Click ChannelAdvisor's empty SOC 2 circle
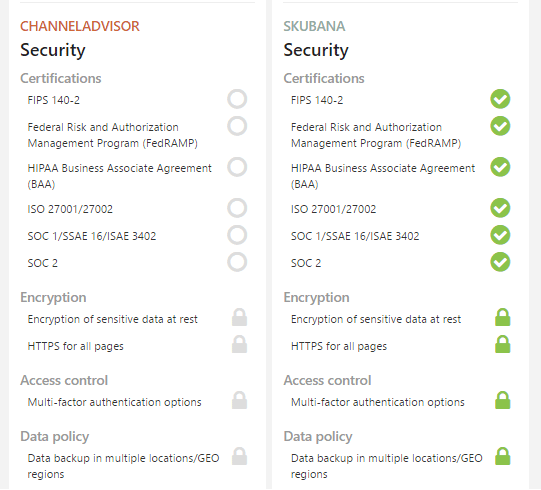Screen dimensions: 541x490 pyautogui.click(x=237, y=262)
